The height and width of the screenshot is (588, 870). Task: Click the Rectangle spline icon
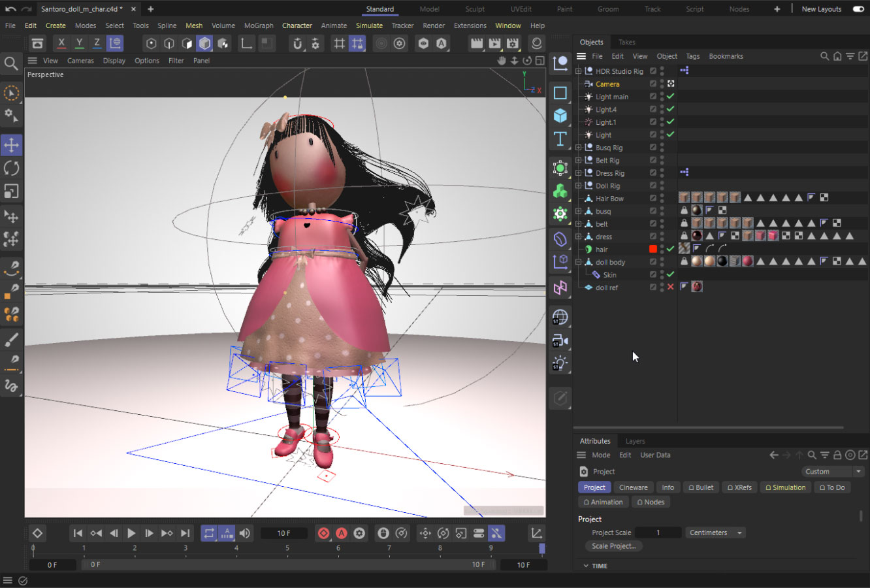(560, 93)
